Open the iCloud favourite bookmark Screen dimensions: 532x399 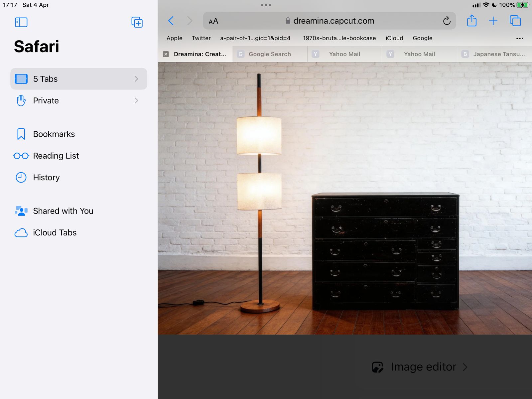click(x=394, y=38)
